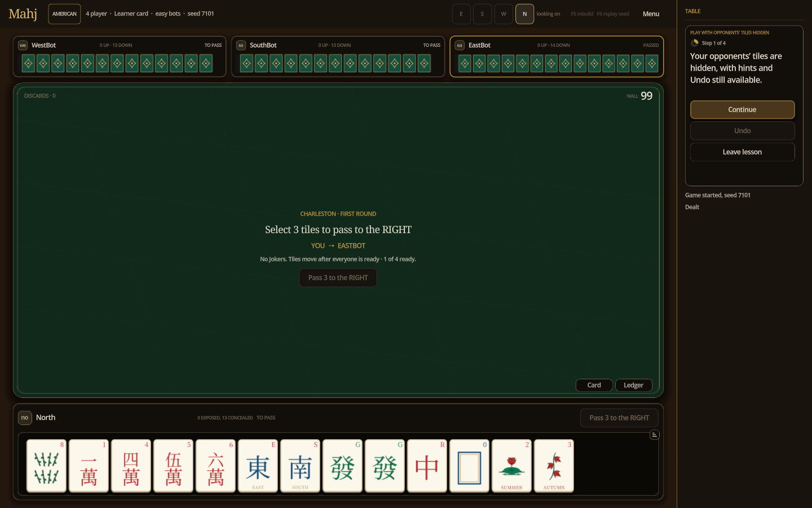Image resolution: width=812 pixels, height=508 pixels.
Task: Select the Summer flower tile
Action: [511, 466]
